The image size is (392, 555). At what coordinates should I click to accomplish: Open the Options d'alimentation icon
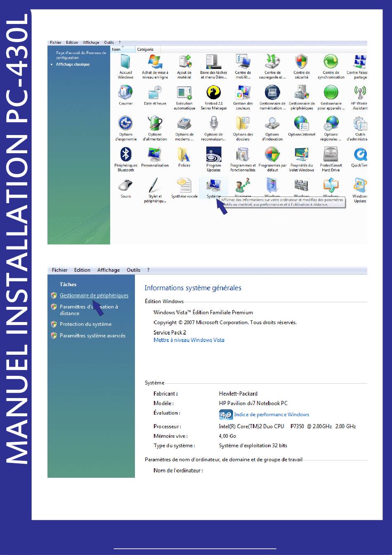[155, 124]
